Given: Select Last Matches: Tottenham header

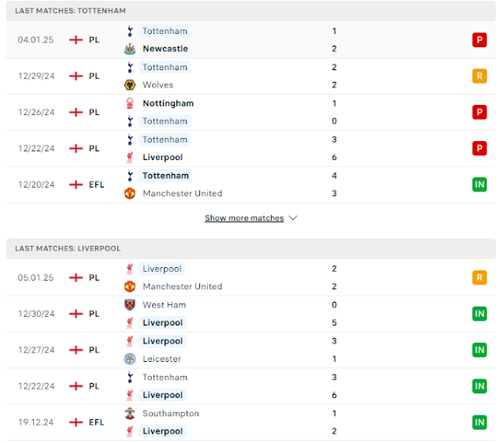Looking at the screenshot, I should [x=250, y=10].
